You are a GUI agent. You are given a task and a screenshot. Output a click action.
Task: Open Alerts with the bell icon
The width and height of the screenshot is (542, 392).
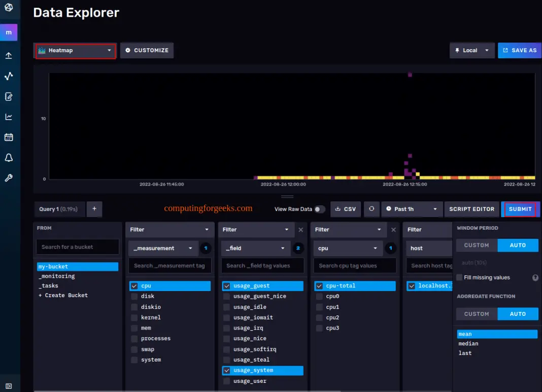pos(9,157)
